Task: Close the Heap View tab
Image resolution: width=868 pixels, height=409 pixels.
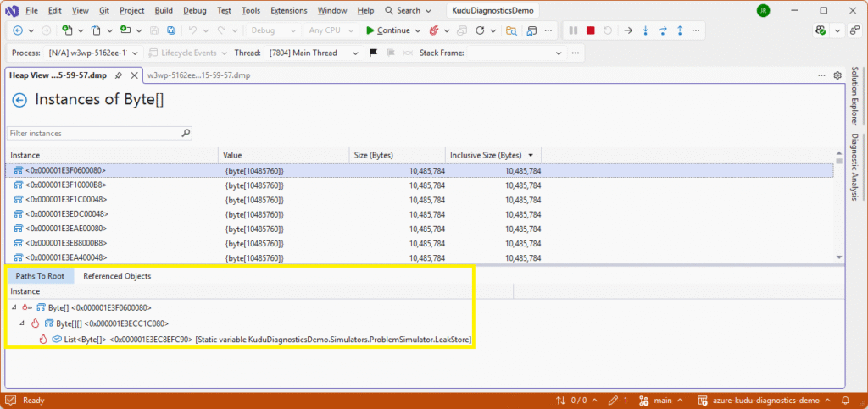Action: click(134, 75)
